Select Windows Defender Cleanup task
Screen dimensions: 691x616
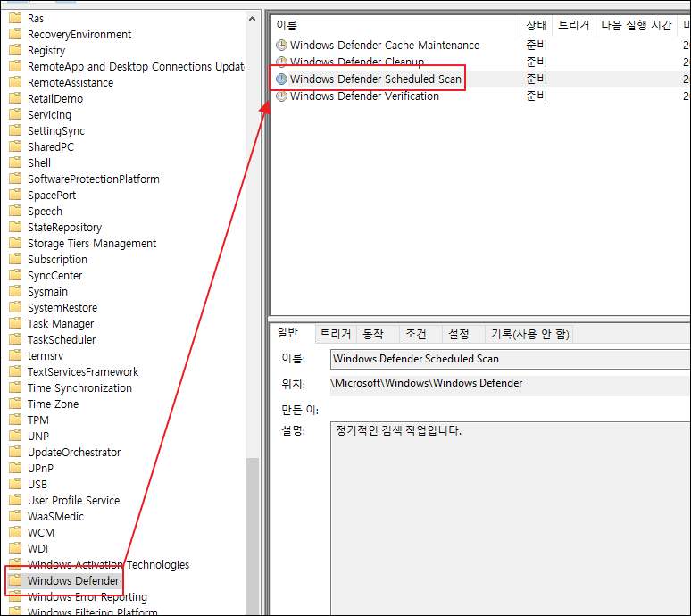pos(357,62)
